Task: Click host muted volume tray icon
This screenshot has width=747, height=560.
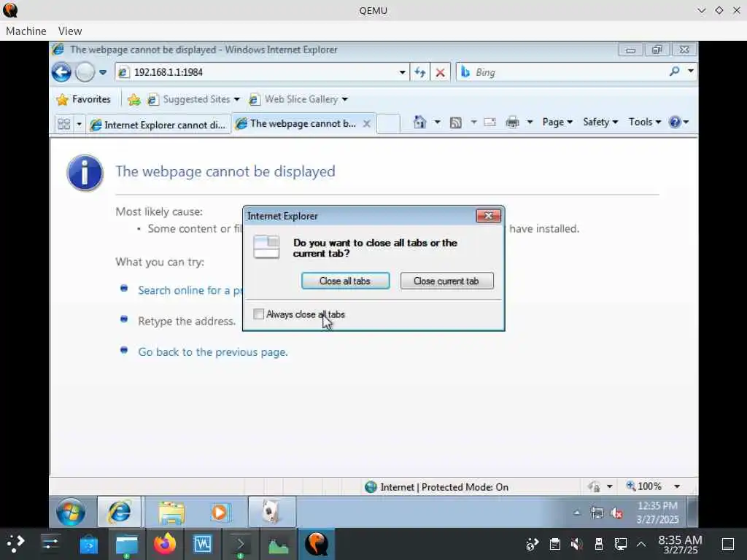Action: (576, 544)
